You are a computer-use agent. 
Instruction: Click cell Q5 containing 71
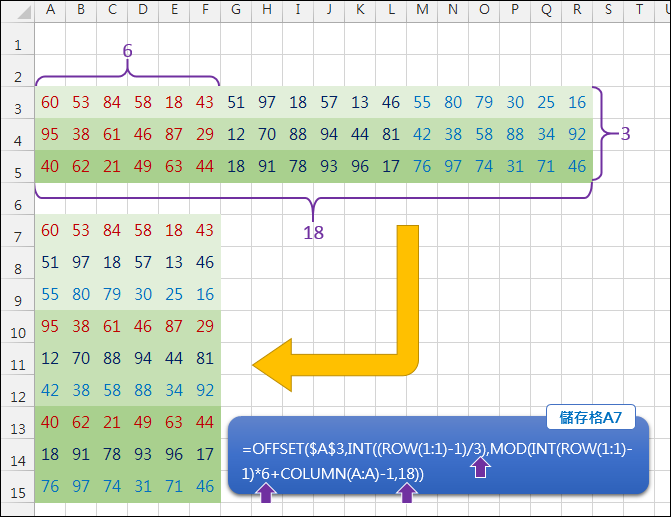point(546,166)
